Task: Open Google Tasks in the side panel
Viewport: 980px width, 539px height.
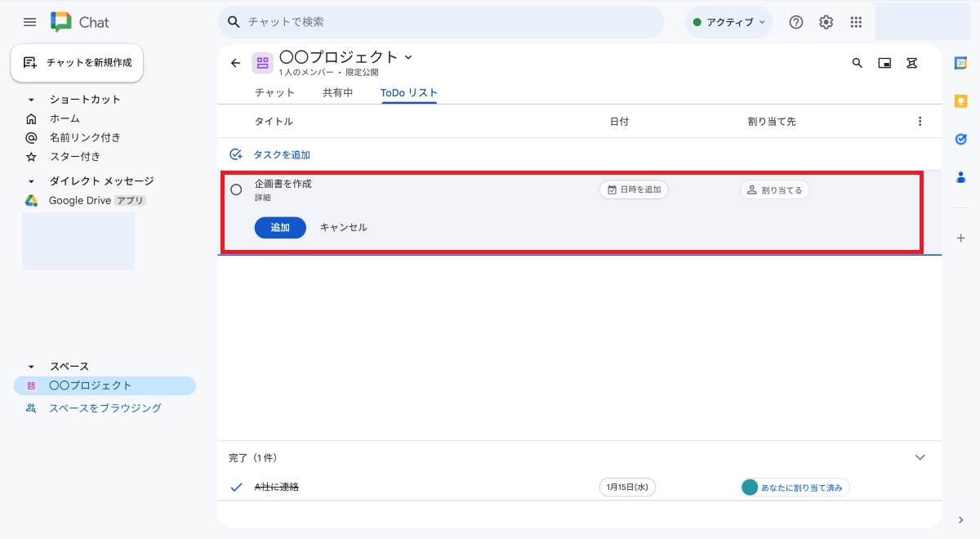Action: point(960,139)
